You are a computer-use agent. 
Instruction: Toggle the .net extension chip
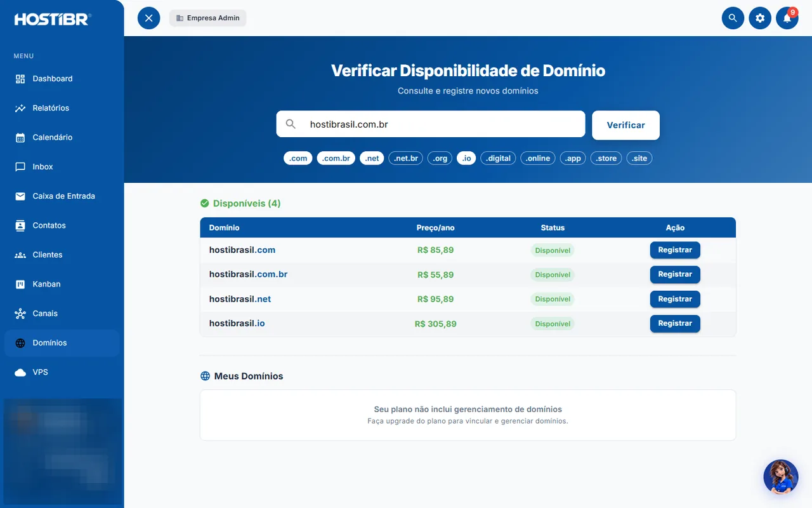[x=372, y=158]
